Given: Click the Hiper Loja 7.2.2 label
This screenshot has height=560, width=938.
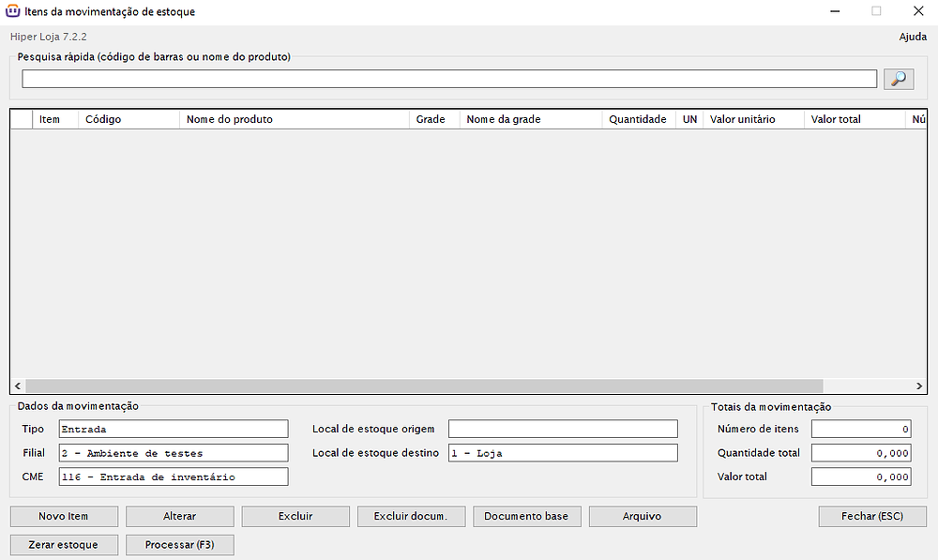Looking at the screenshot, I should coord(49,37).
